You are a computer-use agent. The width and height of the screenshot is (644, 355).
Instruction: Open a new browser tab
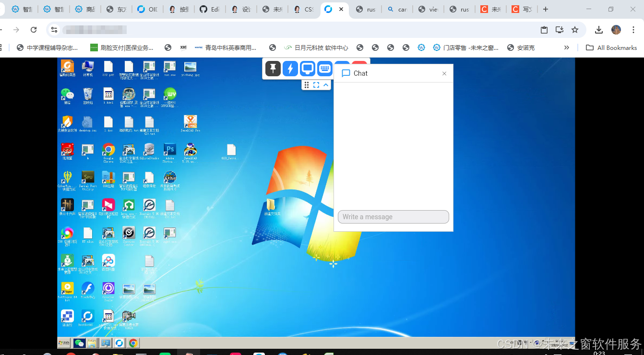click(545, 9)
